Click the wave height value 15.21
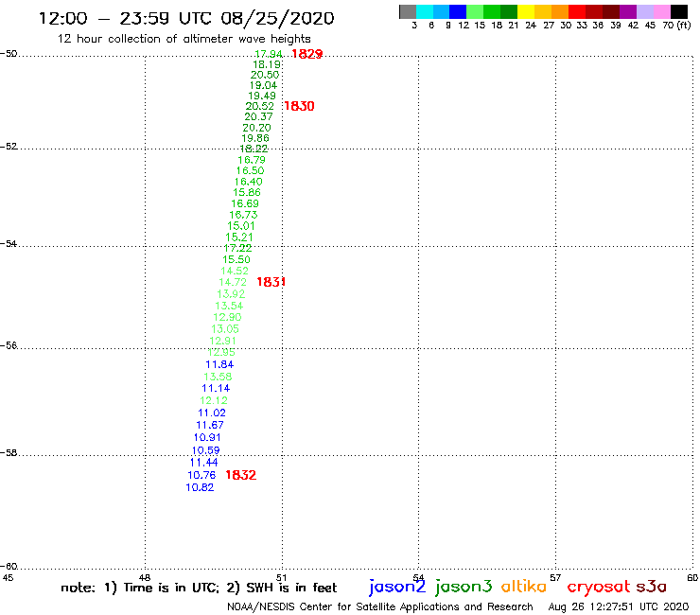Viewport: 700px width, 615px height. 239,237
